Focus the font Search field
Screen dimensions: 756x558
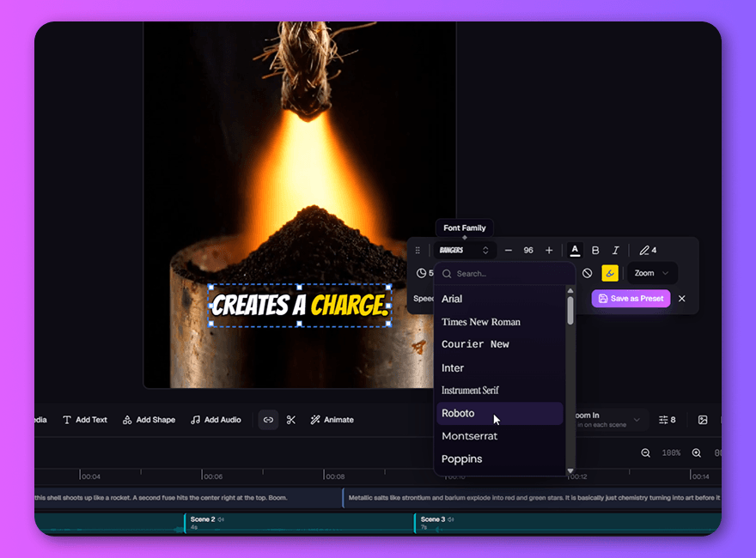click(504, 274)
